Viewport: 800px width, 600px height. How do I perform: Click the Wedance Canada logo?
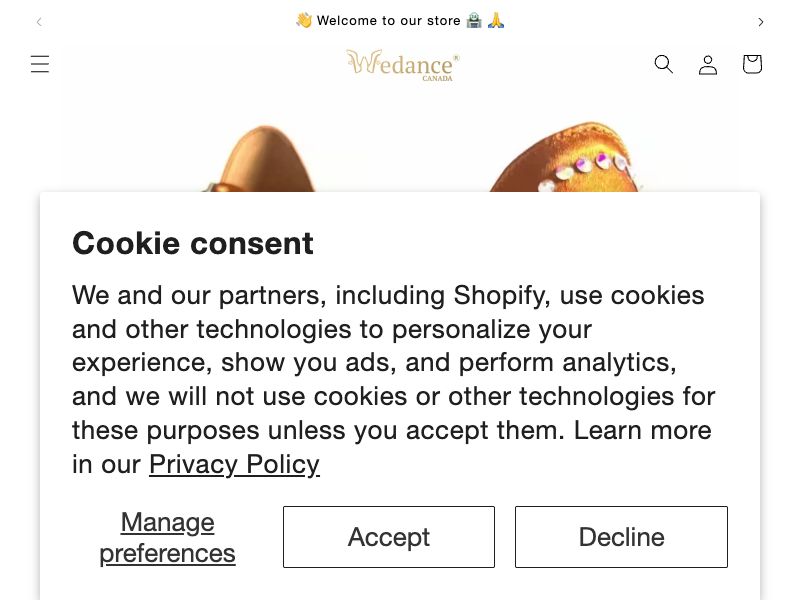[403, 65]
